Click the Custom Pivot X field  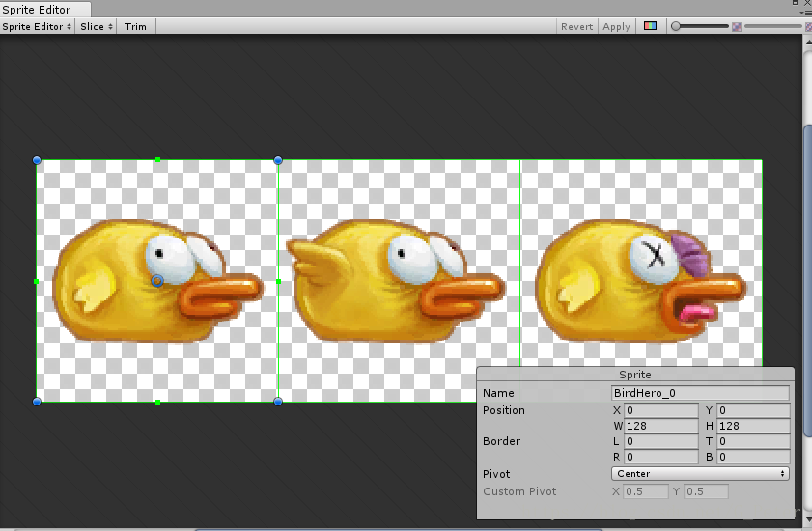click(x=645, y=491)
